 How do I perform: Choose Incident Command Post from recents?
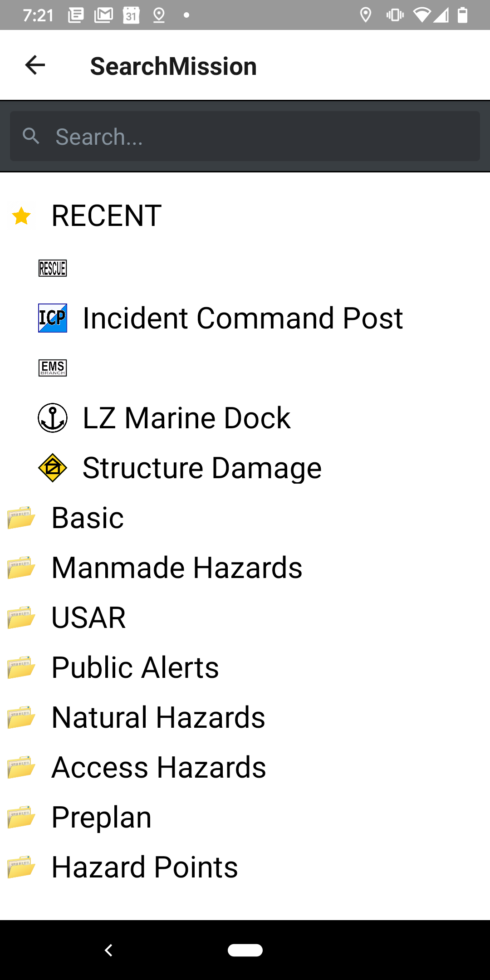tap(243, 318)
